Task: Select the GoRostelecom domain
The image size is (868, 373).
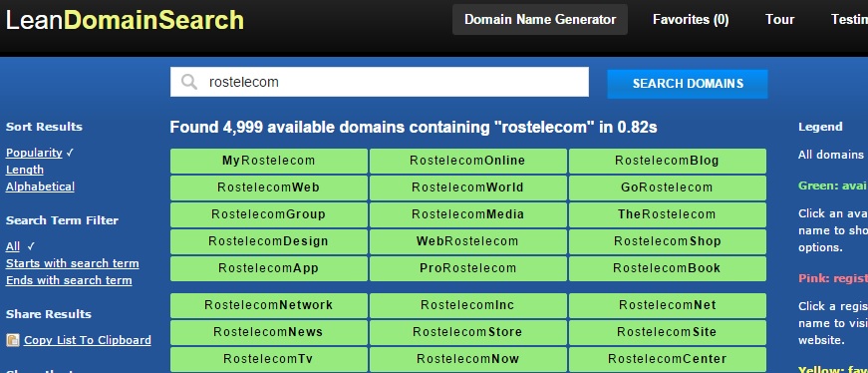Action: [x=667, y=187]
